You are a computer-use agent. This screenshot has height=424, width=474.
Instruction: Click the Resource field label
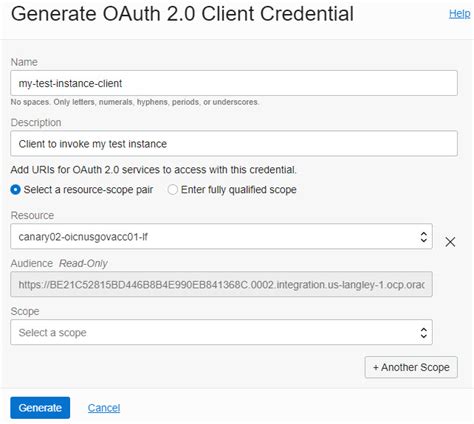tap(32, 215)
